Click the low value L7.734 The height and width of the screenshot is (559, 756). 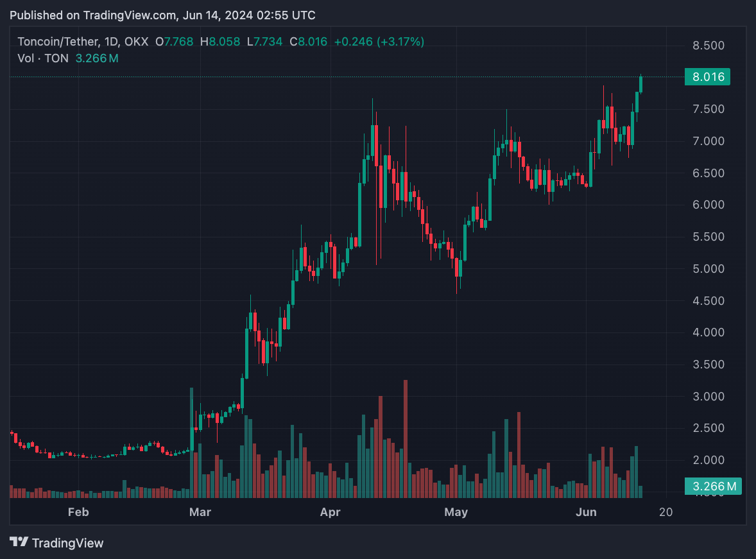point(264,42)
